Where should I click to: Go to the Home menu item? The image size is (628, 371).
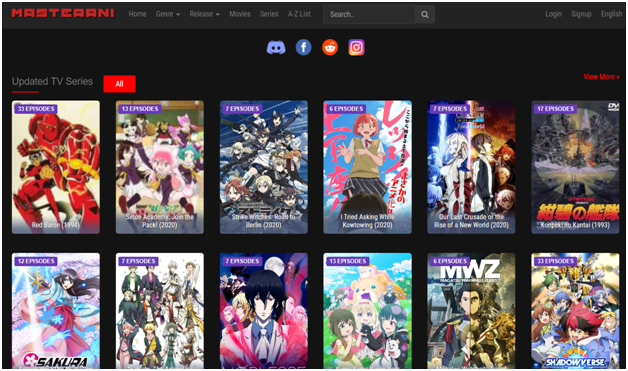coord(137,14)
